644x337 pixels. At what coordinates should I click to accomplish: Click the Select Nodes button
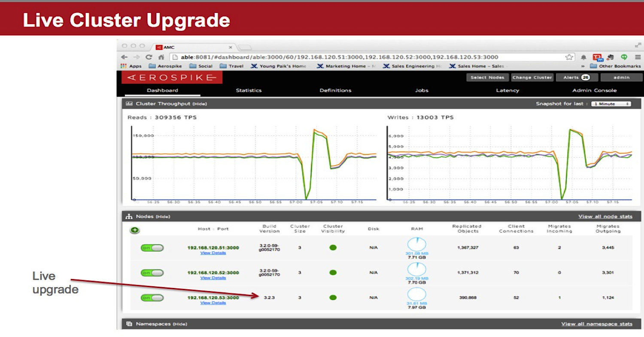point(487,77)
